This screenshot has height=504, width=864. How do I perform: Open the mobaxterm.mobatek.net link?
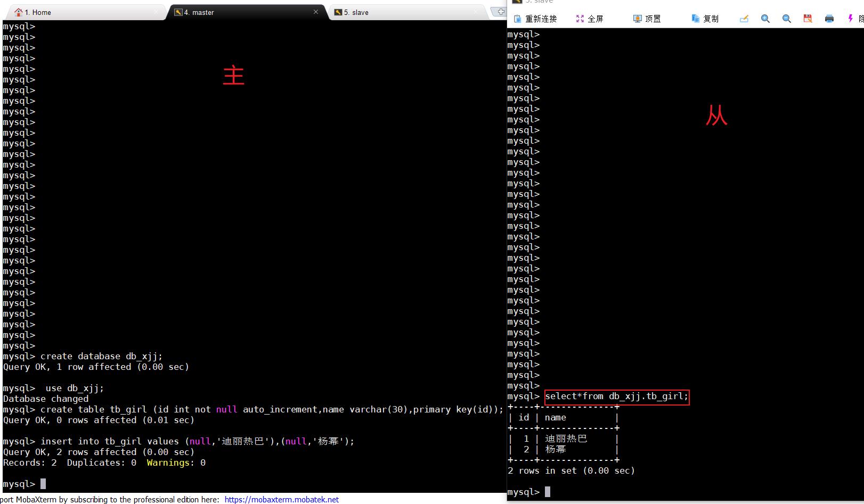[x=282, y=499]
